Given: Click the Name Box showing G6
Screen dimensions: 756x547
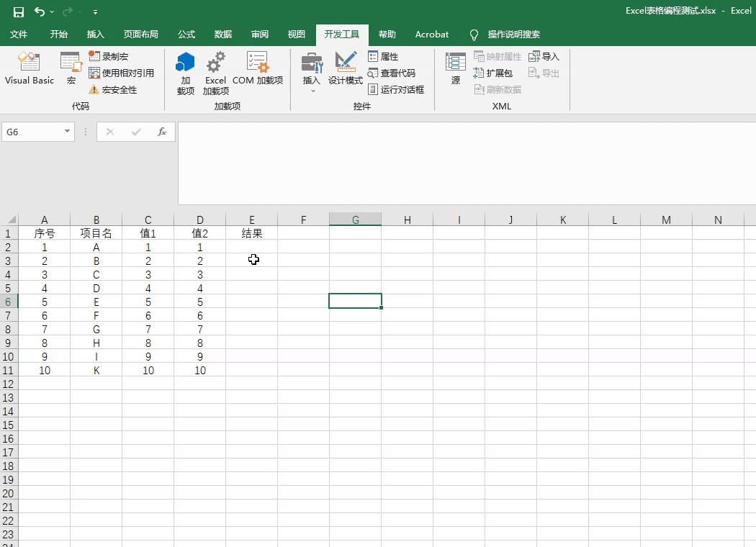Looking at the screenshot, I should (32, 132).
